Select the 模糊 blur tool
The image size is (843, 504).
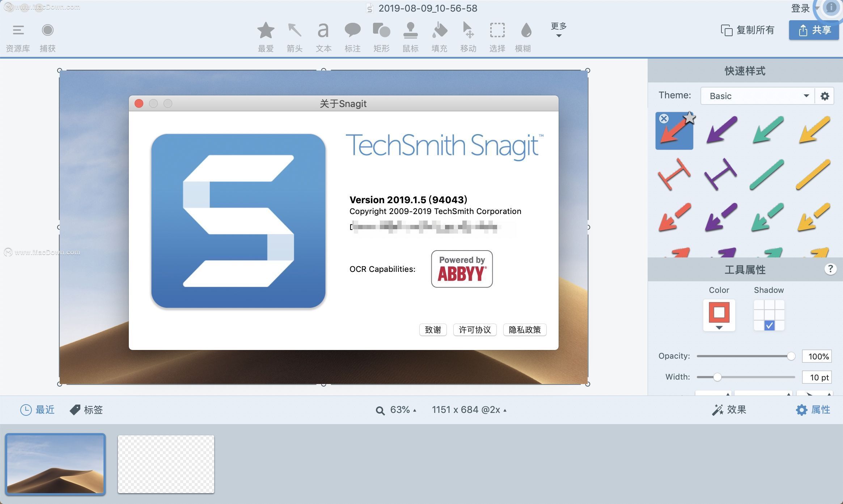(523, 38)
